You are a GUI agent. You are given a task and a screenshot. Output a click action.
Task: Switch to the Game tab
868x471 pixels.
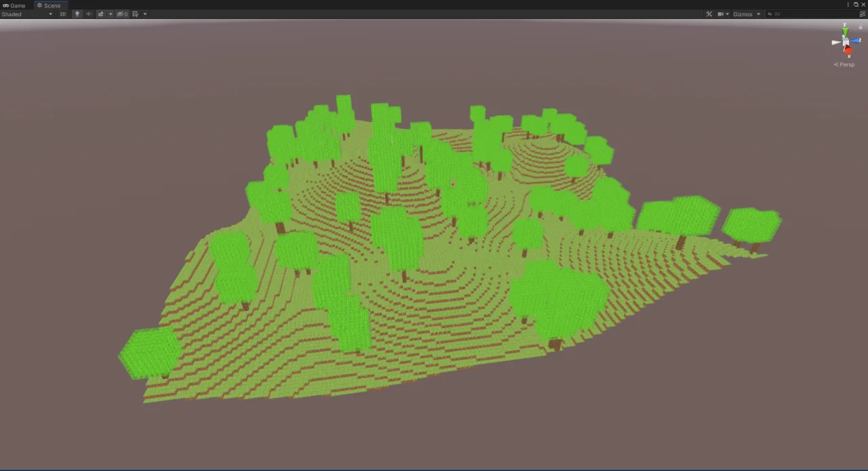(14, 5)
